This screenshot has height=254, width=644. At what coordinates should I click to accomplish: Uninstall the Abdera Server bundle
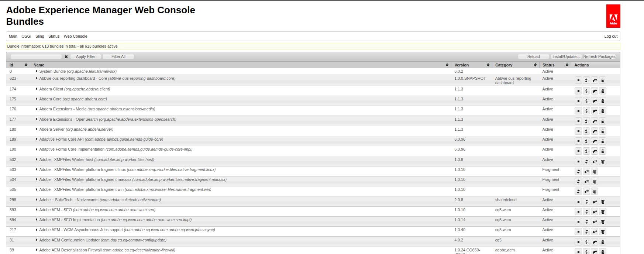click(x=603, y=131)
